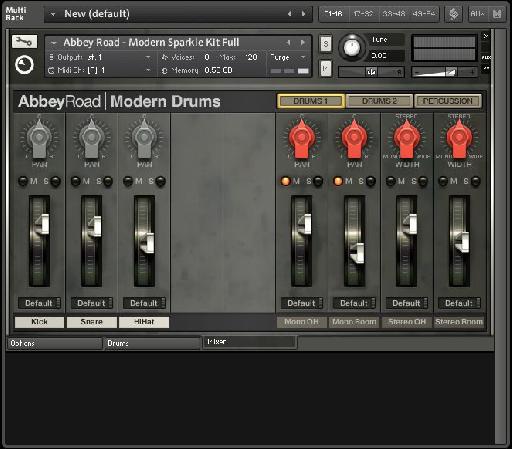The height and width of the screenshot is (449, 512).
Task: Load previous instrument via left arrow
Action: 289,43
